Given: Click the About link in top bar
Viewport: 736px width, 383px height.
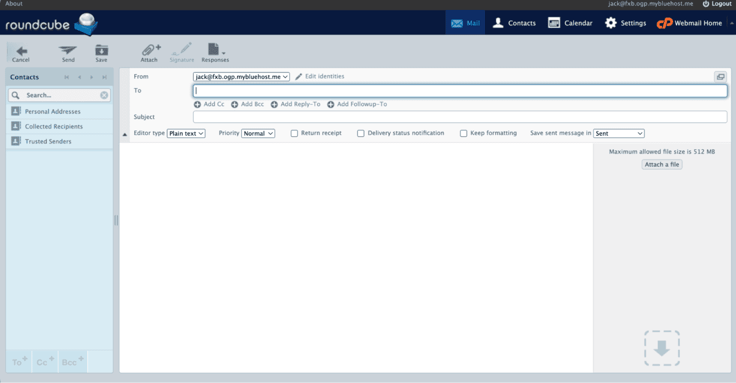Looking at the screenshot, I should (14, 4).
